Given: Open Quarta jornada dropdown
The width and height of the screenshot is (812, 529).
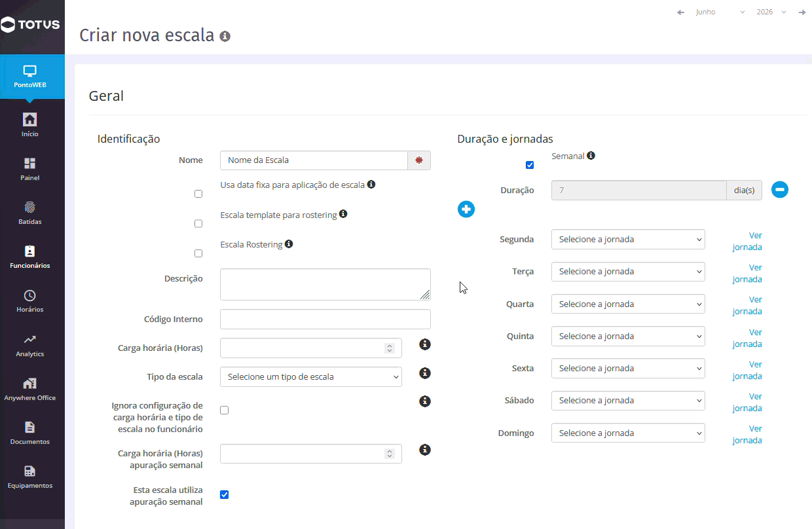Looking at the screenshot, I should point(628,304).
